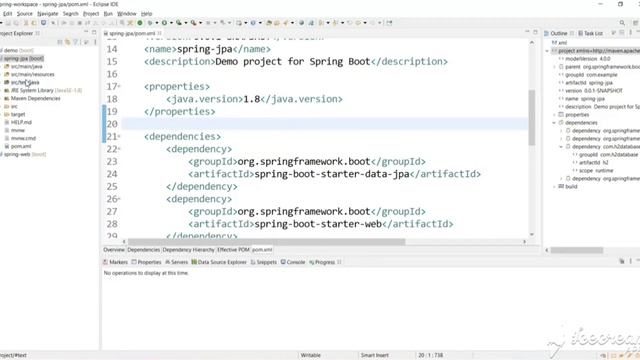Open the Window menu

[x=127, y=13]
